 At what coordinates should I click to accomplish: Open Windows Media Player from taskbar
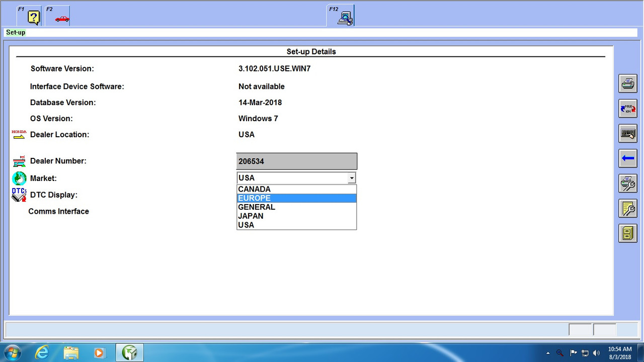[x=99, y=353]
